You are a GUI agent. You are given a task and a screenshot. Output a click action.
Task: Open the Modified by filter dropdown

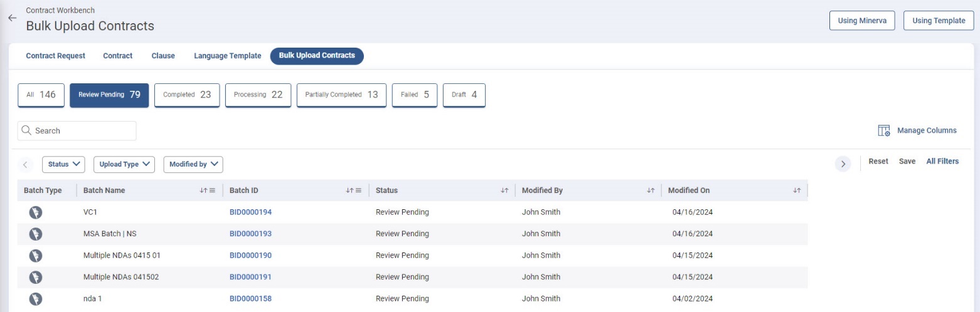[x=193, y=164]
